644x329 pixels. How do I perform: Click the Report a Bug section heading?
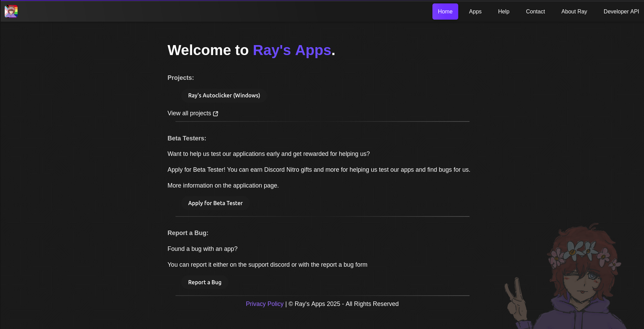[188, 233]
